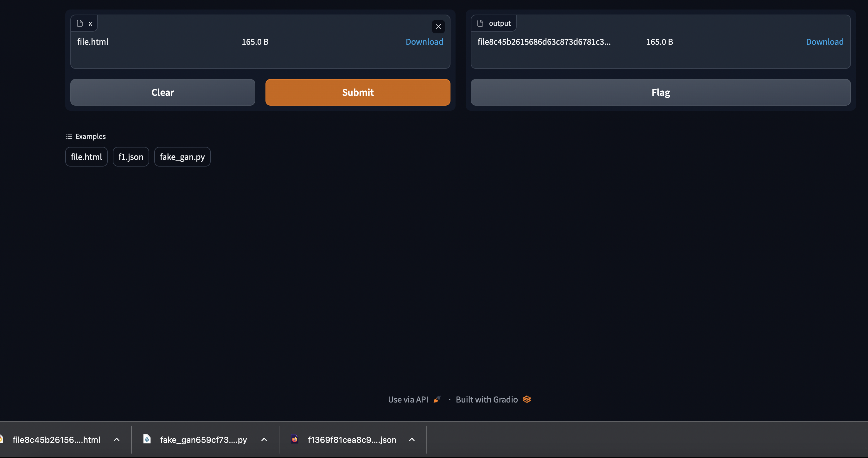Click the file icon on the output tab

coord(480,23)
